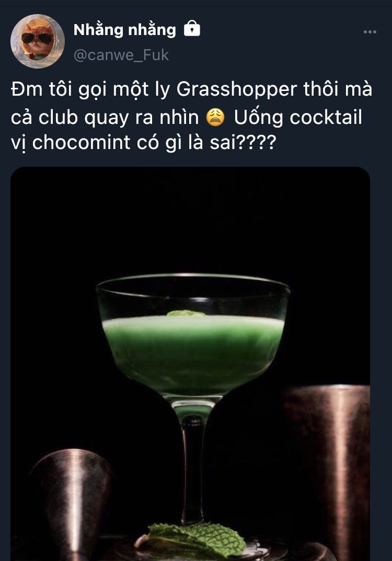The width and height of the screenshot is (392, 561).
Task: Open the Nhằng nhằng display name
Action: pyautogui.click(x=124, y=30)
